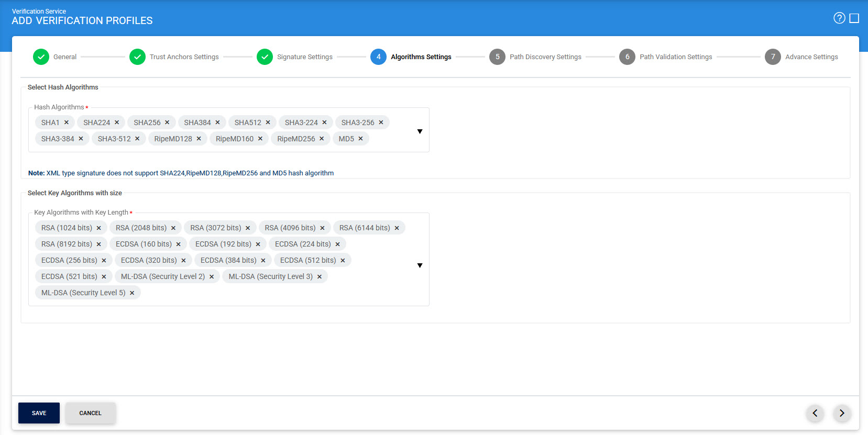
Task: Click the maximize square icon in header
Action: 854,18
